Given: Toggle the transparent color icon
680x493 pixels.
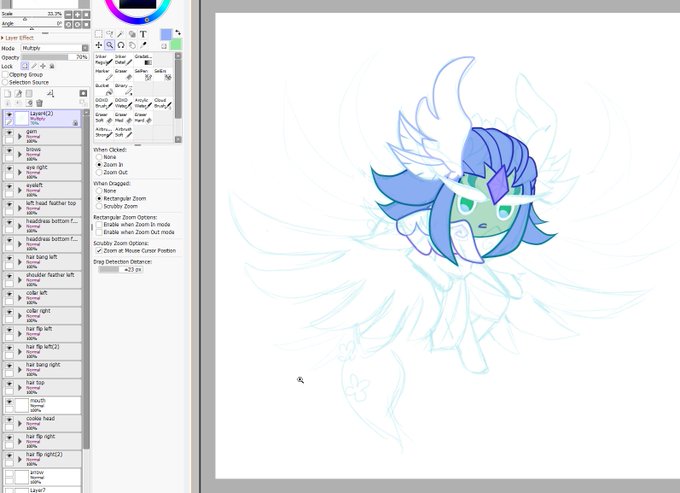Looking at the screenshot, I should coord(164,46).
